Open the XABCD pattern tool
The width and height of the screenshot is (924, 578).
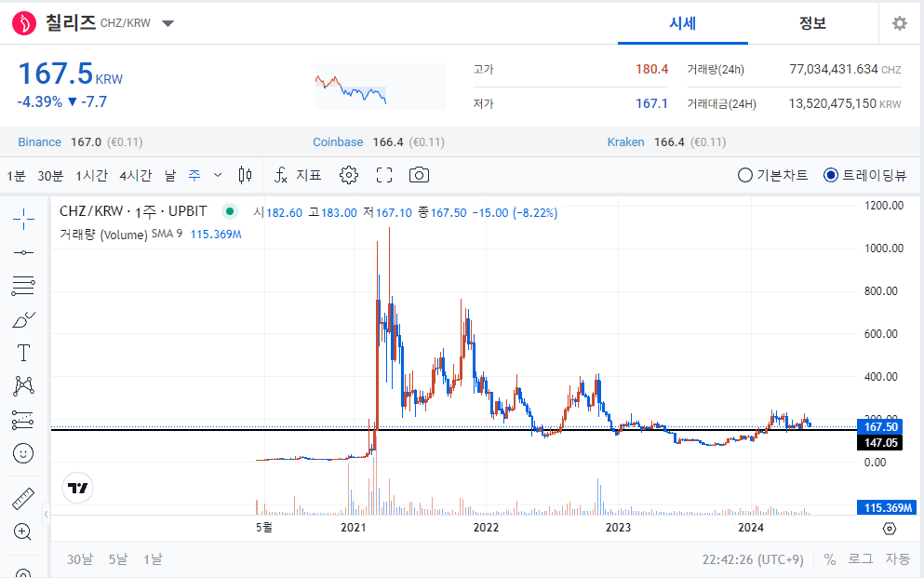(x=23, y=386)
